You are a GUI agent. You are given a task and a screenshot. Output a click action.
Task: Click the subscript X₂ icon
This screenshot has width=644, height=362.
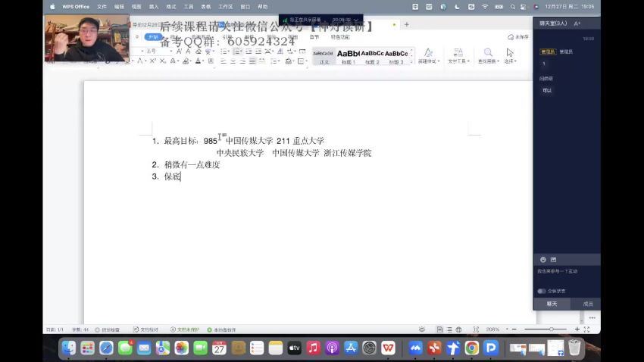pyautogui.click(x=163, y=61)
